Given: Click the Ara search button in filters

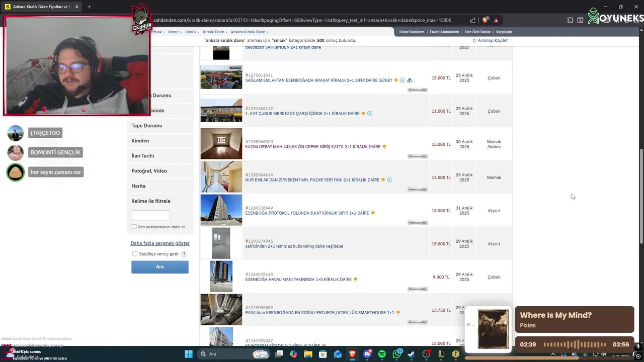Looking at the screenshot, I should pos(160,267).
